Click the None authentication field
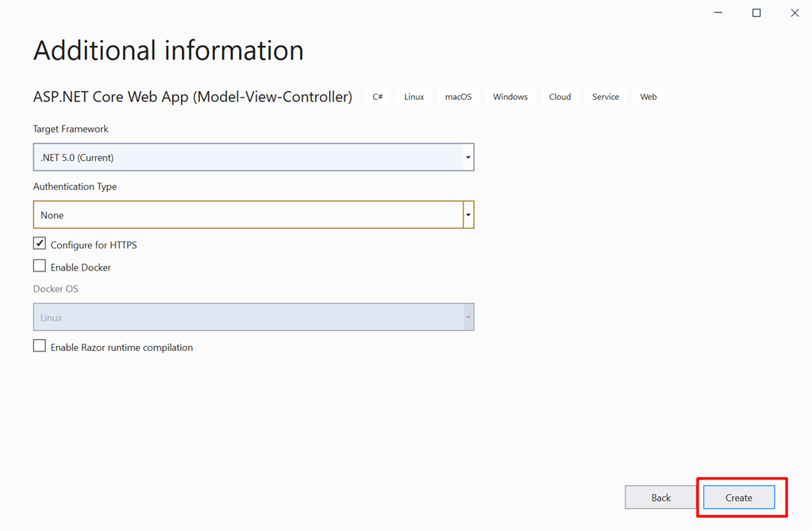 pyautogui.click(x=238, y=214)
